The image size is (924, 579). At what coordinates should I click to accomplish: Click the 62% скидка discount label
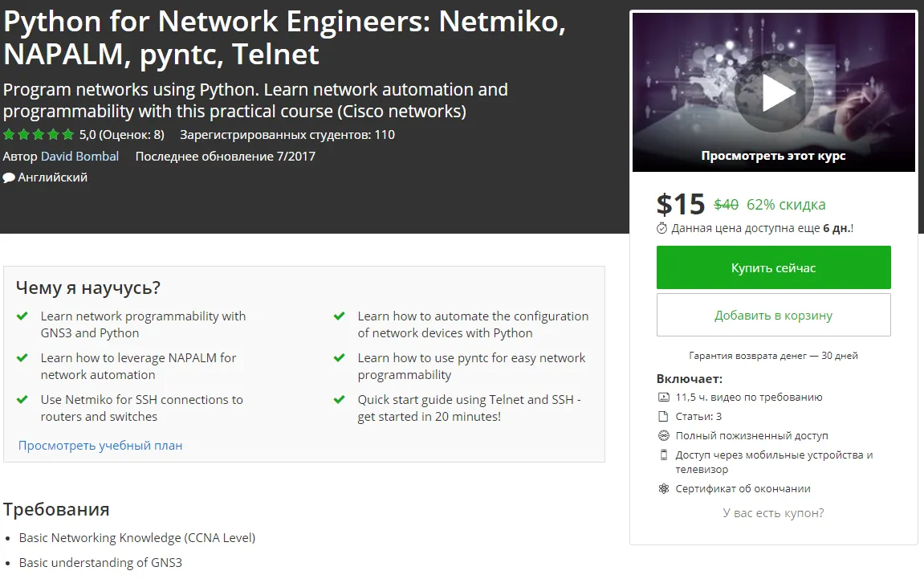[x=786, y=205]
